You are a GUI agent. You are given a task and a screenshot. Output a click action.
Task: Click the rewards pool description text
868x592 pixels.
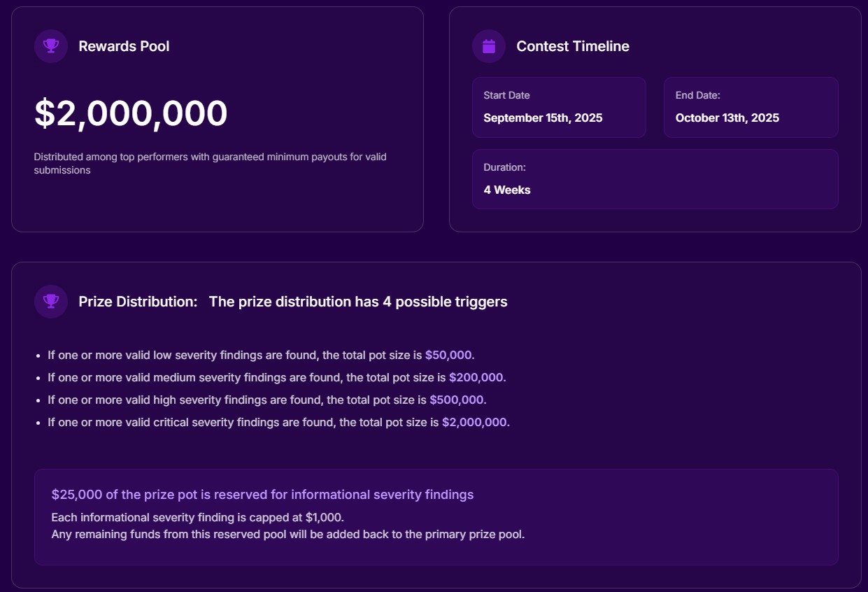(x=210, y=163)
